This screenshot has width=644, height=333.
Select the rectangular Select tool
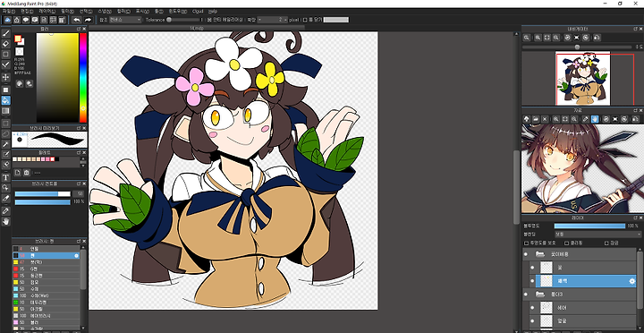[x=5, y=123]
